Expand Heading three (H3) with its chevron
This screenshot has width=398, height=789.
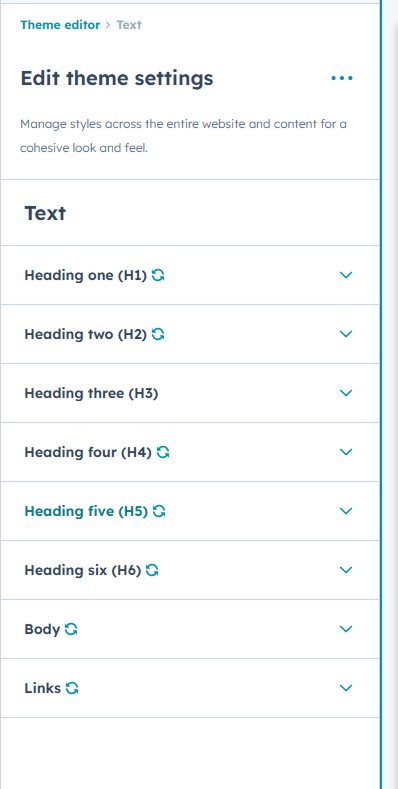[x=346, y=393]
